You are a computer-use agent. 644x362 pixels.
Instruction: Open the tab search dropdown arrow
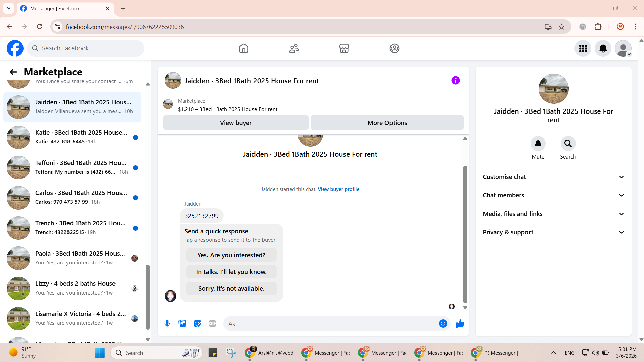pyautogui.click(x=9, y=8)
